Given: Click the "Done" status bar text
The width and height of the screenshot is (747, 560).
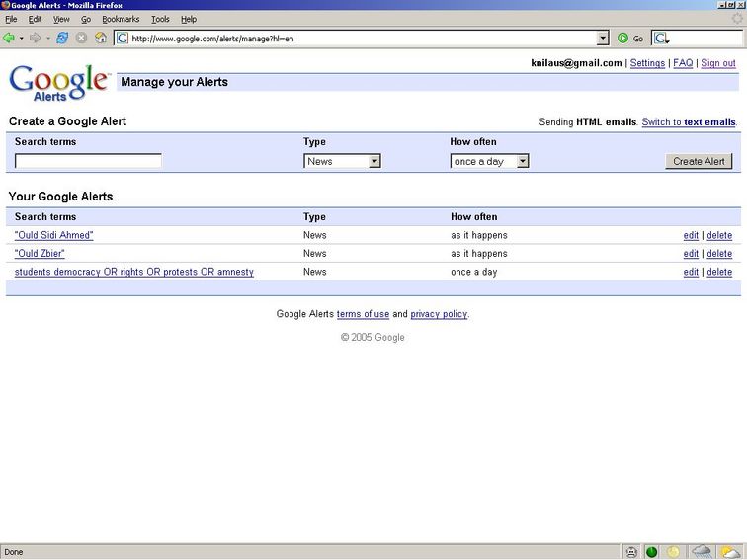Looking at the screenshot, I should 14,552.
